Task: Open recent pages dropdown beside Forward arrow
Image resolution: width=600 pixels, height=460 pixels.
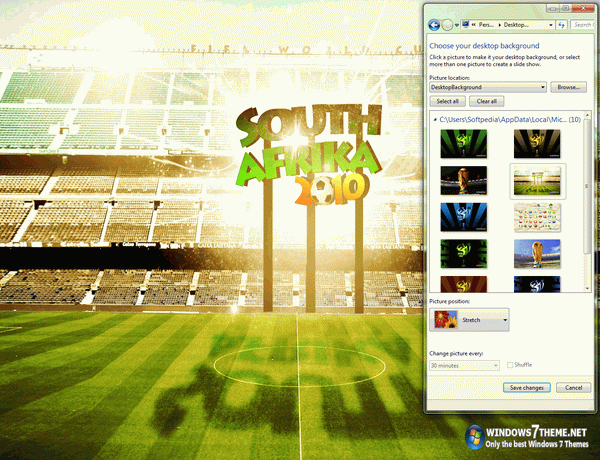Action: [457, 26]
